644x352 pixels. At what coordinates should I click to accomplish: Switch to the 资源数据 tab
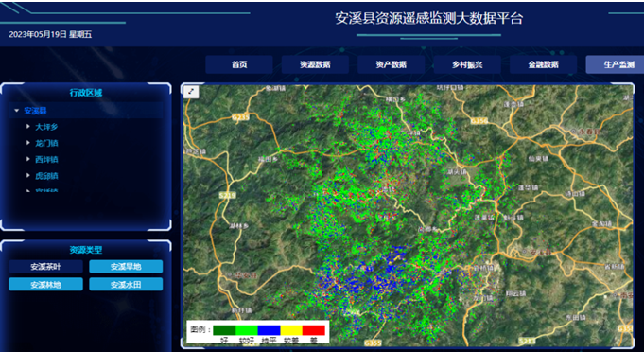(x=315, y=64)
